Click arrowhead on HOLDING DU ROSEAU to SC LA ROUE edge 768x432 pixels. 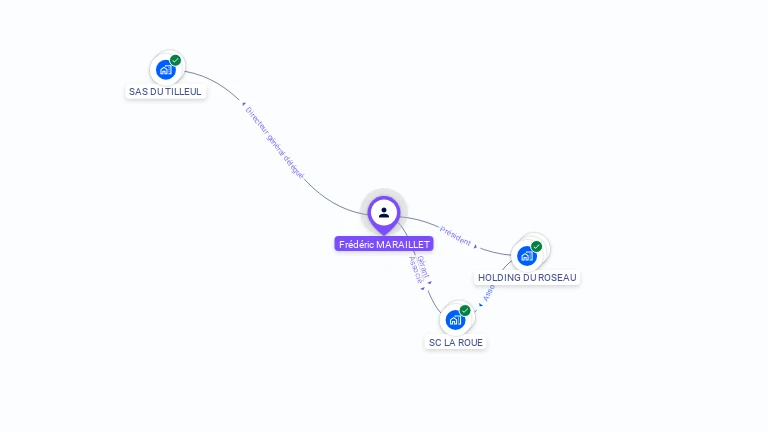click(x=480, y=305)
